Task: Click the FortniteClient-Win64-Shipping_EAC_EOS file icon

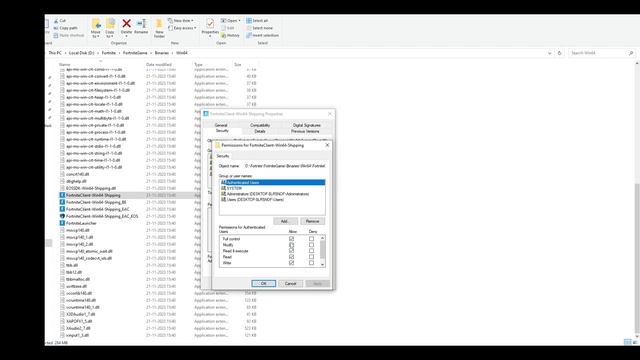Action: click(x=62, y=216)
